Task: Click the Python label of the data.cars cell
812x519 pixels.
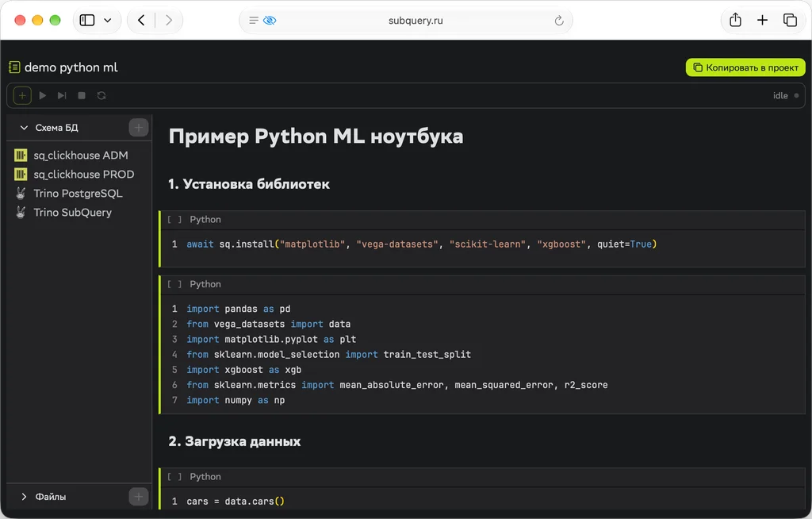Action: (205, 477)
